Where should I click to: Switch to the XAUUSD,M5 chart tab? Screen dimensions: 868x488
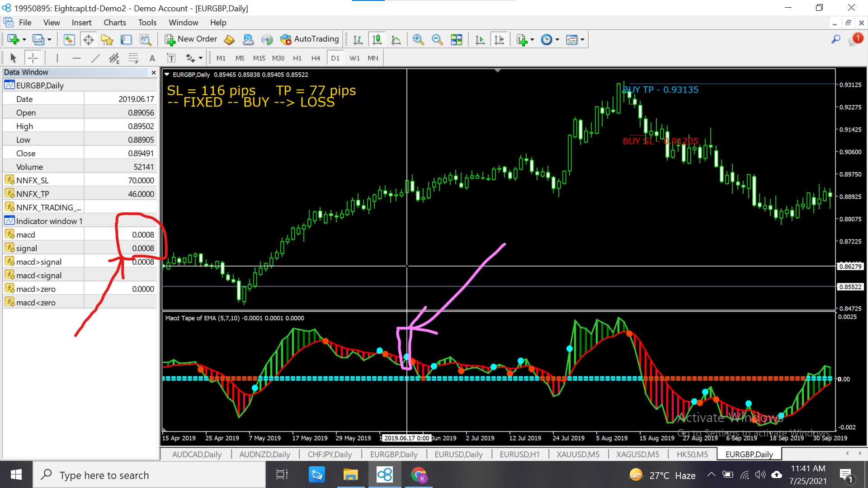tap(578, 454)
